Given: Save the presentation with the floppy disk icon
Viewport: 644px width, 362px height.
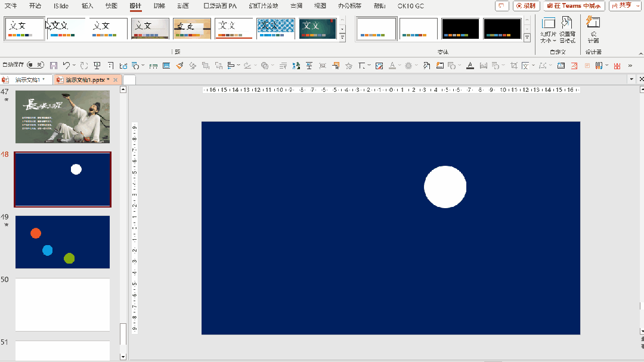Looking at the screenshot, I should coord(54,66).
